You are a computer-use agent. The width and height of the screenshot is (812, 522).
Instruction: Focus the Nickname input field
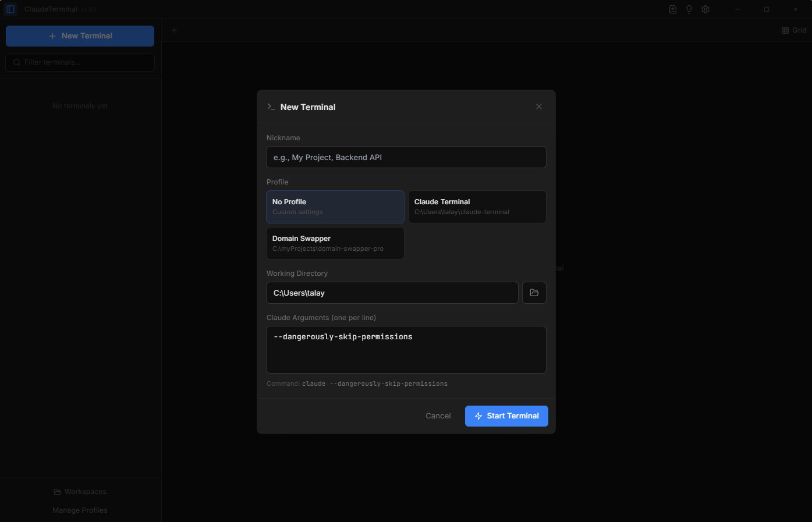pos(406,157)
